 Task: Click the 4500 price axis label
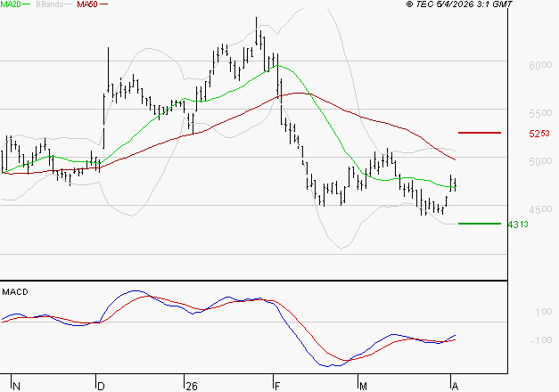click(540, 210)
